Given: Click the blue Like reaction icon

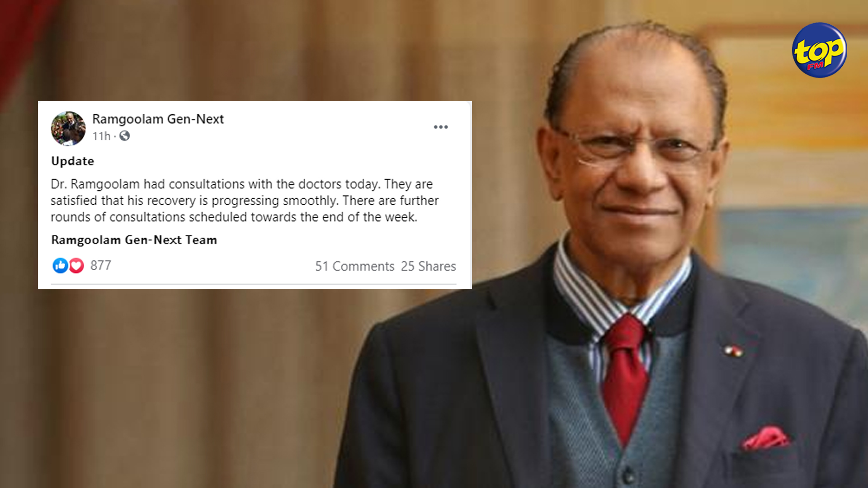Looking at the screenshot, I should coord(60,266).
